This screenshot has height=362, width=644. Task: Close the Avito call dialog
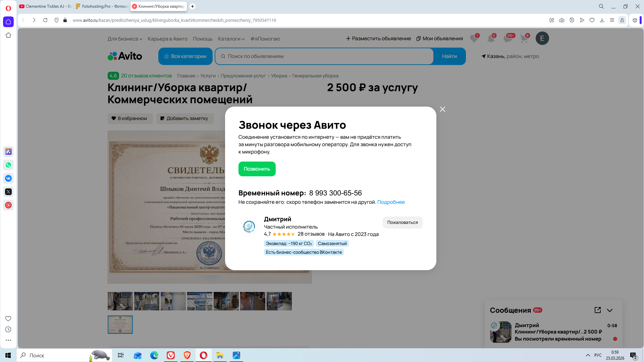(442, 109)
